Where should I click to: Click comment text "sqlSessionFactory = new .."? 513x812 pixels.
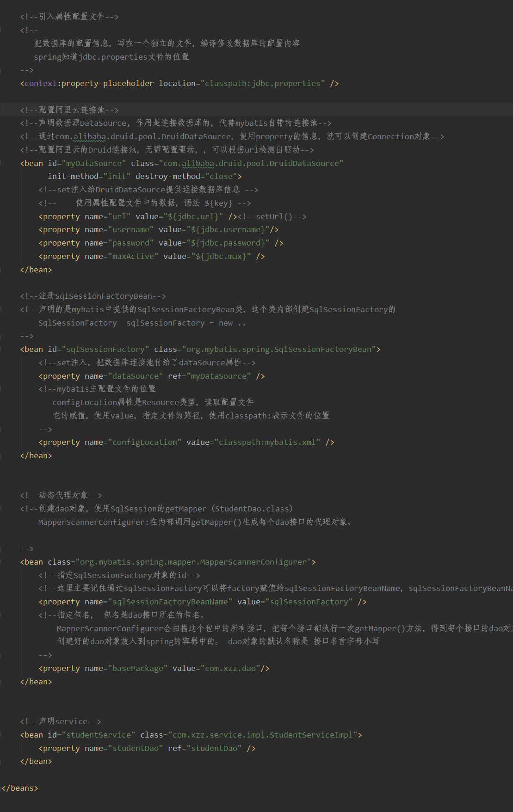coord(186,323)
